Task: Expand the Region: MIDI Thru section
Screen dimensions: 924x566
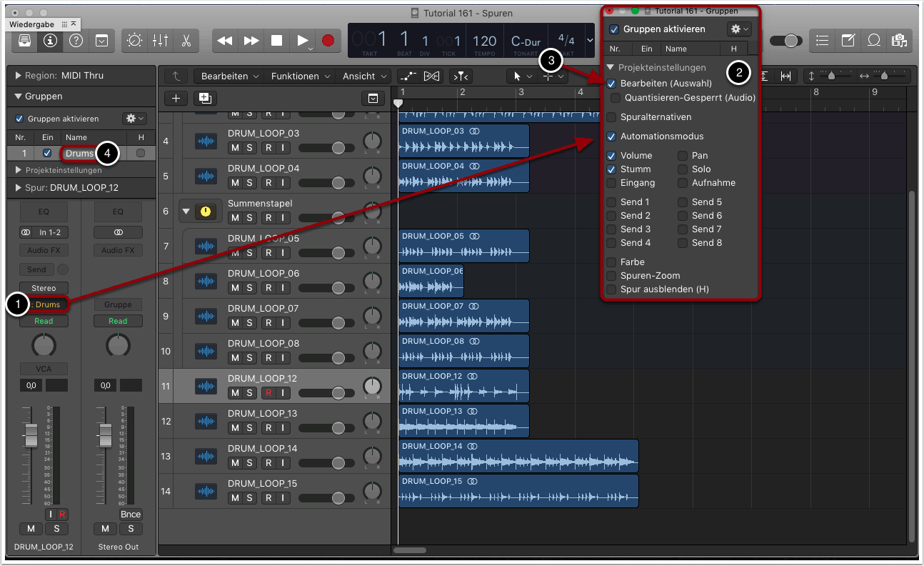Action: pos(19,76)
